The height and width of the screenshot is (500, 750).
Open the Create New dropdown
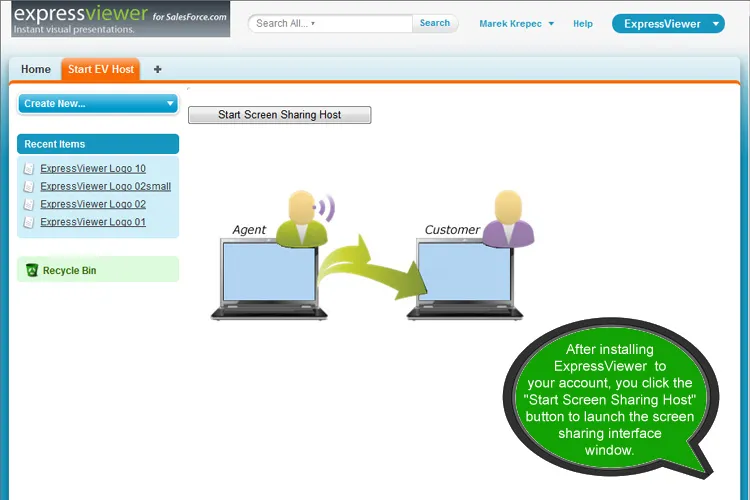98,104
